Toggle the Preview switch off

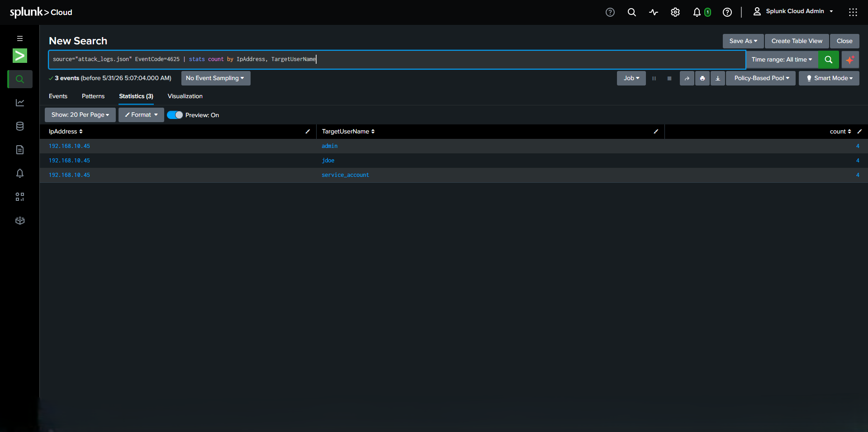pos(175,115)
